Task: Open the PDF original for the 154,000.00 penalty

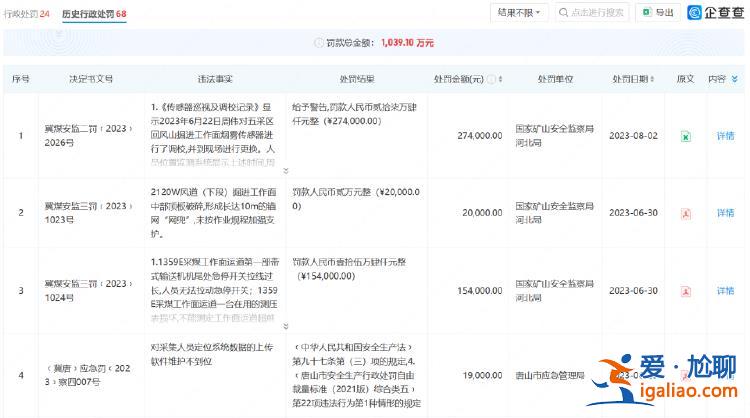Action: [x=685, y=290]
